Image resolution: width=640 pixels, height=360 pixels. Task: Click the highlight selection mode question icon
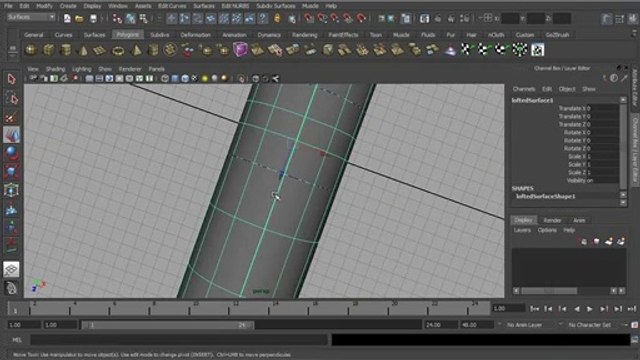click(263, 18)
